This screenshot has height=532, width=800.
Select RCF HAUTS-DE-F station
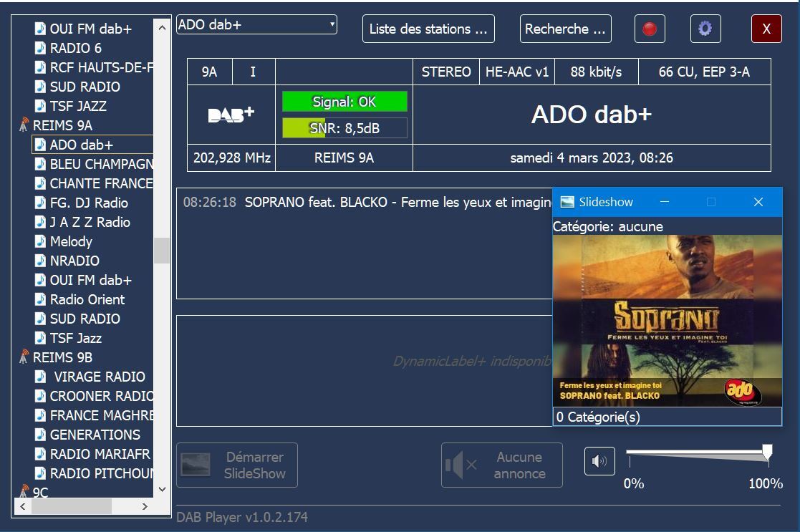101,68
